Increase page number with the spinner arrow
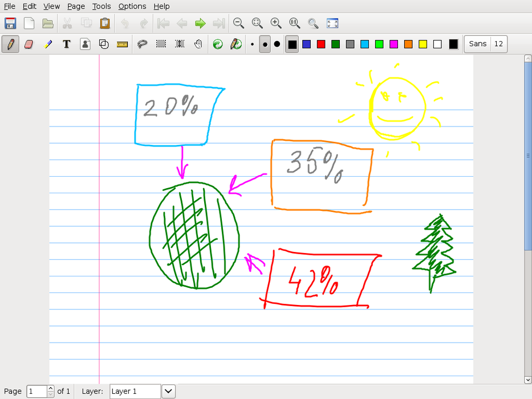 [x=51, y=388]
